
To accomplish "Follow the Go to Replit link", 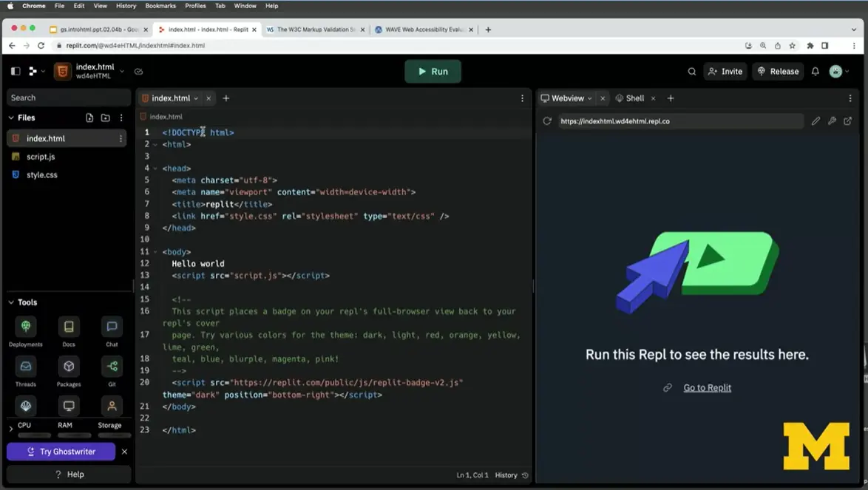I will pyautogui.click(x=707, y=388).
